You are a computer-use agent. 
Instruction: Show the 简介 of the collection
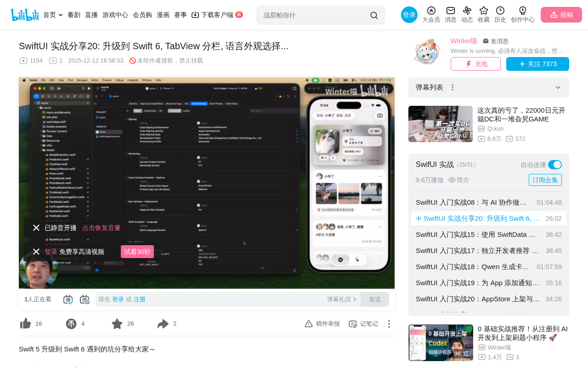(x=459, y=180)
